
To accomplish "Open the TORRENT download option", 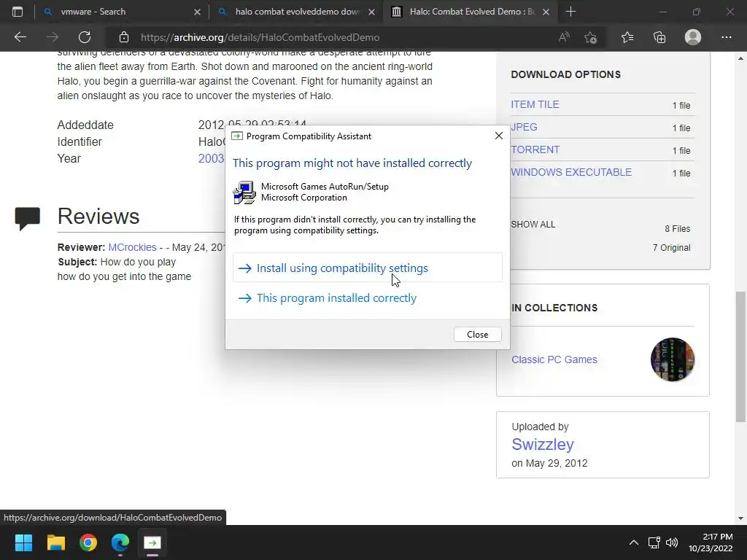I will pos(535,149).
